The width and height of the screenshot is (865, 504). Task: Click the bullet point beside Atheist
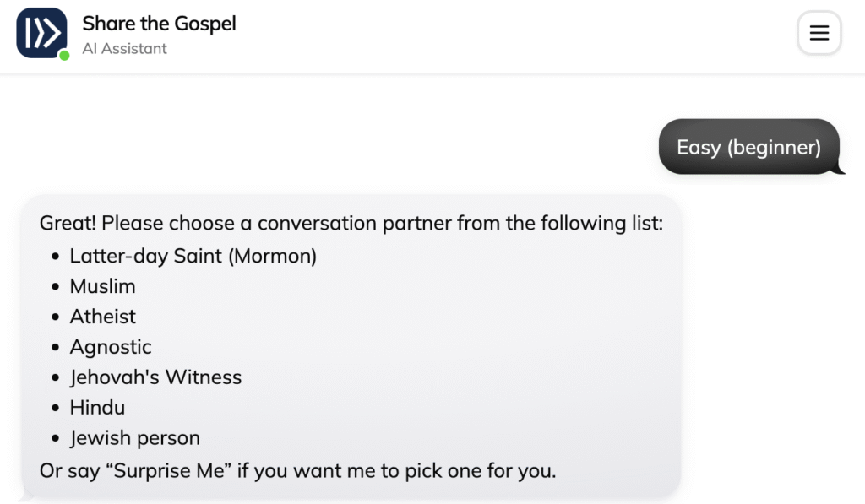pos(56,317)
